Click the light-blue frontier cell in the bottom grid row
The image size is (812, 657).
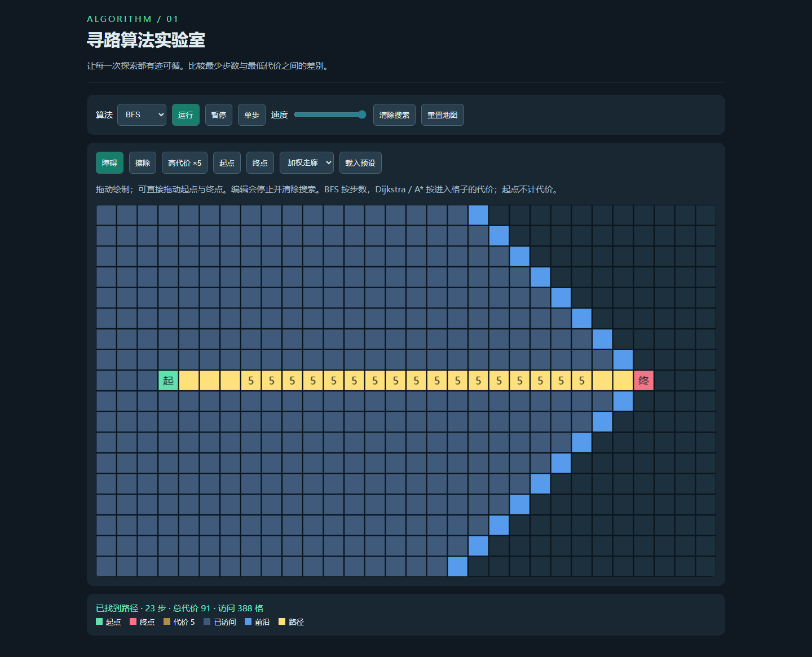click(457, 567)
